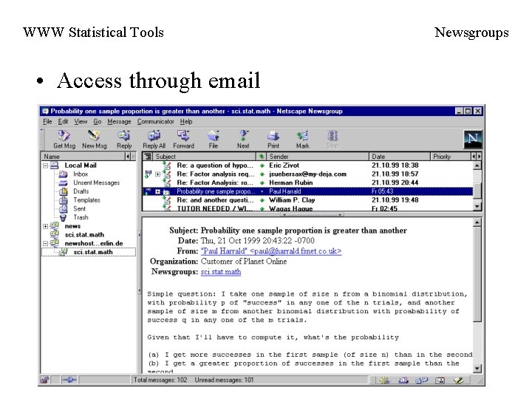
Task: Collapse the Local Mail tree
Action: 46,166
